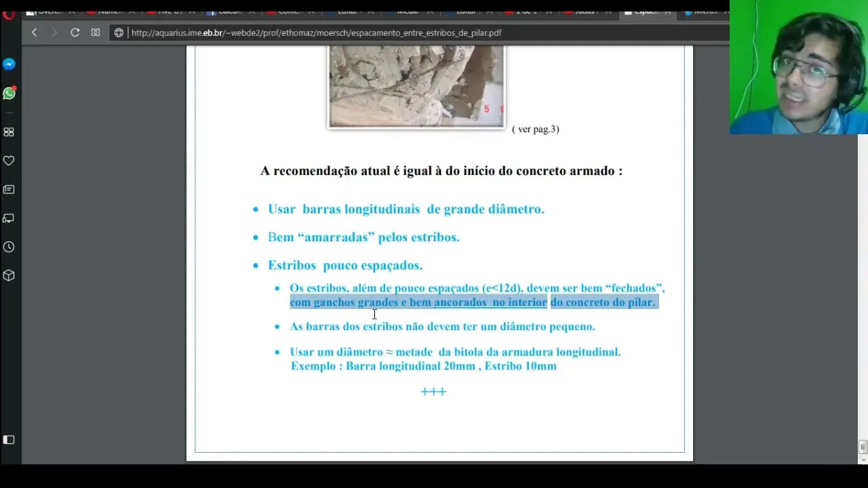Open the Messenger sidebar panel
868x488 pixels.
point(9,64)
